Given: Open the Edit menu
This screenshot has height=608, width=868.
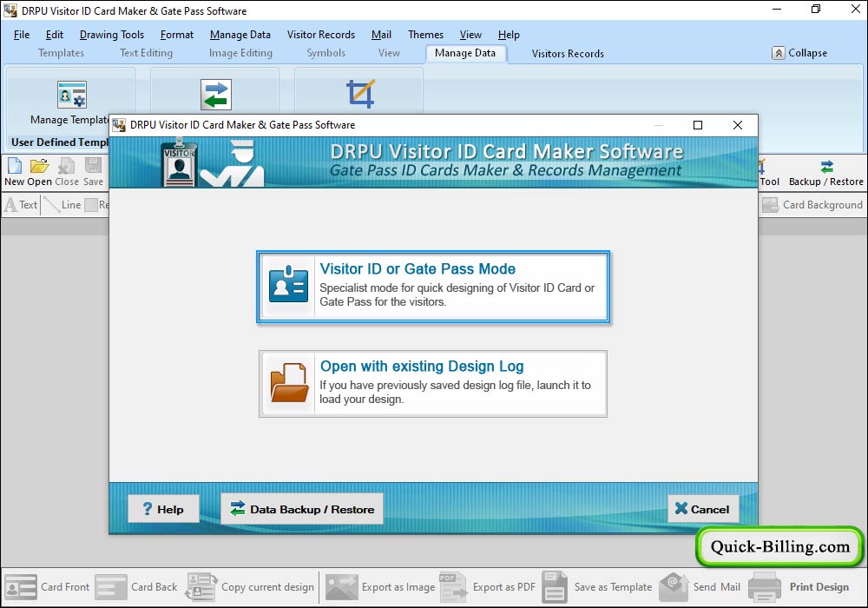Looking at the screenshot, I should (54, 35).
